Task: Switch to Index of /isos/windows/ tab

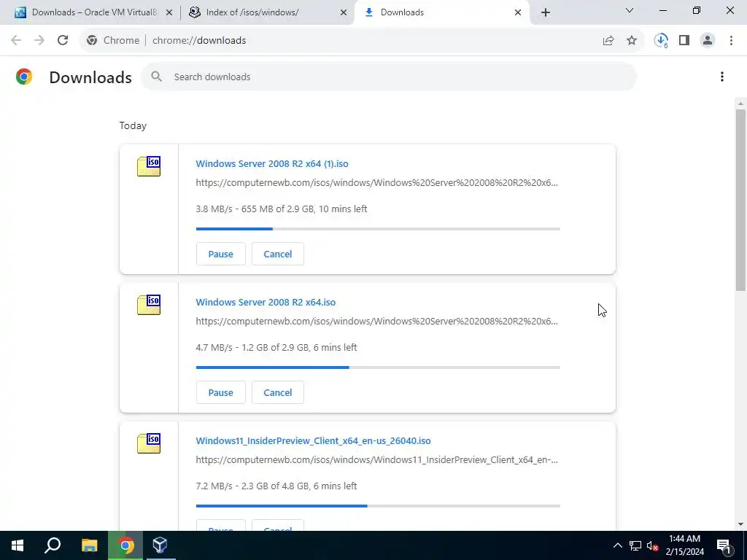Action: [x=253, y=12]
